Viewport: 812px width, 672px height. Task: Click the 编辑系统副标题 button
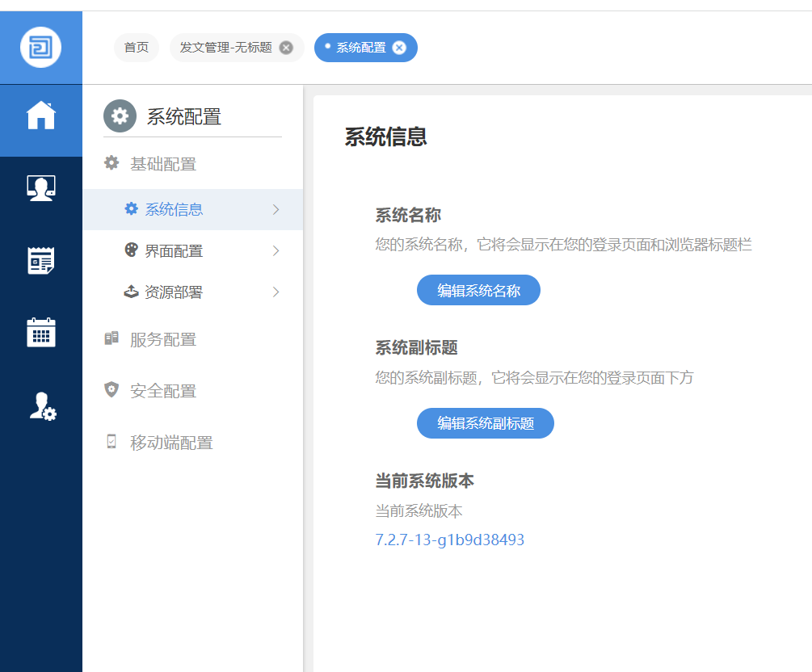(486, 423)
